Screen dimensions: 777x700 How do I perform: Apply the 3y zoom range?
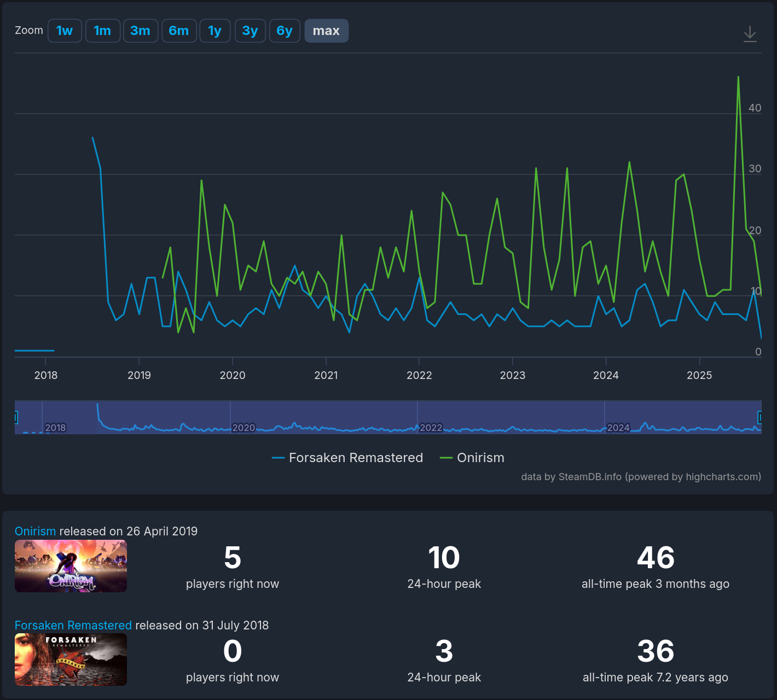coord(250,31)
